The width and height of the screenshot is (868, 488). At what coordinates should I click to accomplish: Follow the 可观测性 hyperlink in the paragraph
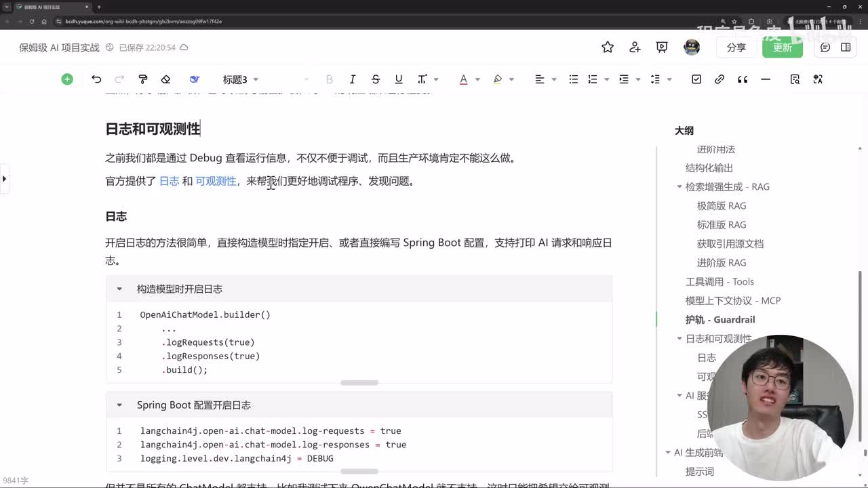(216, 181)
